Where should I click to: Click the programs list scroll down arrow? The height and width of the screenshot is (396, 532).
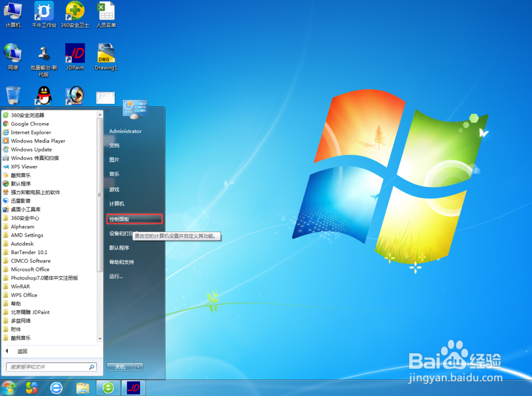[x=100, y=339]
